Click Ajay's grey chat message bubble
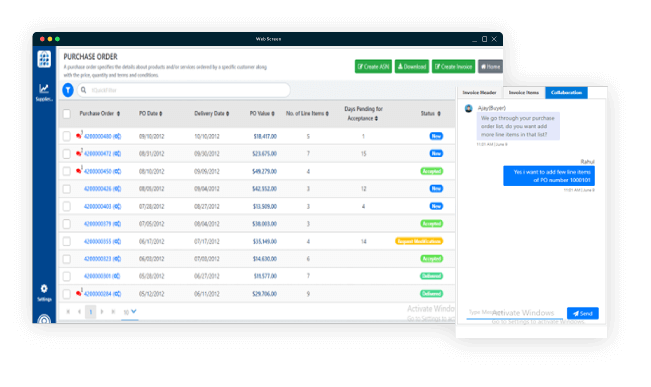 518,126
